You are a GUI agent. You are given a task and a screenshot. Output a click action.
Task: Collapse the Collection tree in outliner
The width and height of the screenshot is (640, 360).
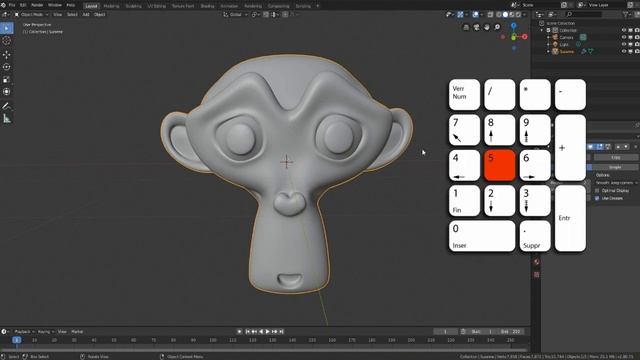click(x=542, y=30)
